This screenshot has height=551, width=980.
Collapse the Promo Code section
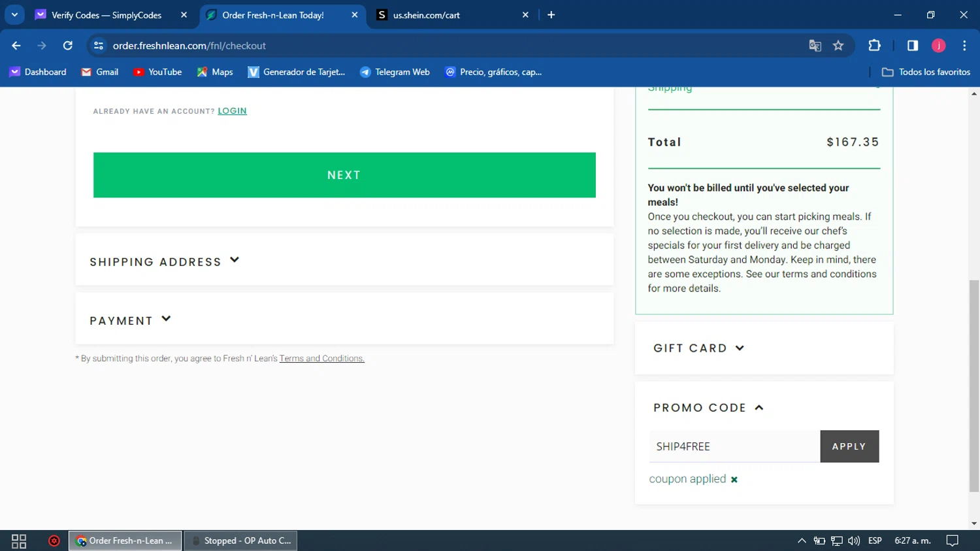coord(708,408)
